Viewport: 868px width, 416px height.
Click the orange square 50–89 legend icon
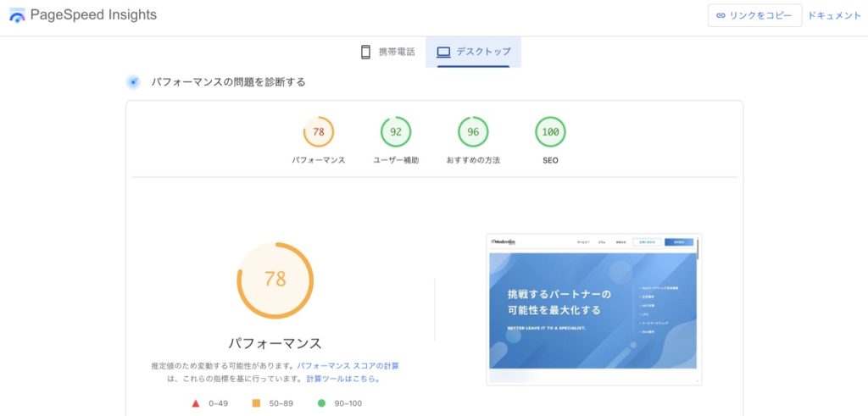pyautogui.click(x=256, y=403)
